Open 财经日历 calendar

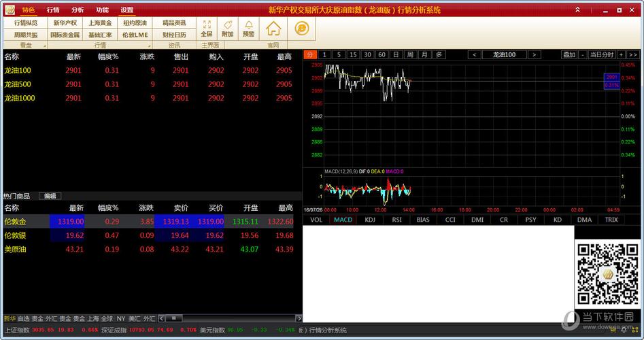point(174,35)
